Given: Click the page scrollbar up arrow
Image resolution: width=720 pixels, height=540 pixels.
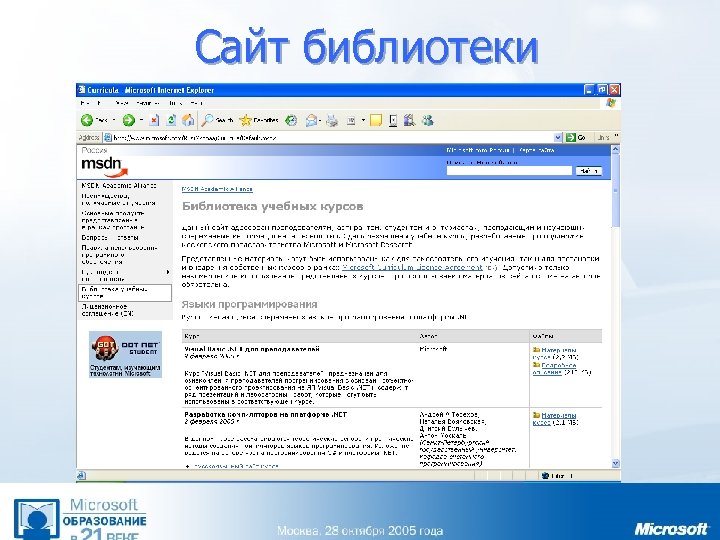Looking at the screenshot, I should (x=616, y=150).
